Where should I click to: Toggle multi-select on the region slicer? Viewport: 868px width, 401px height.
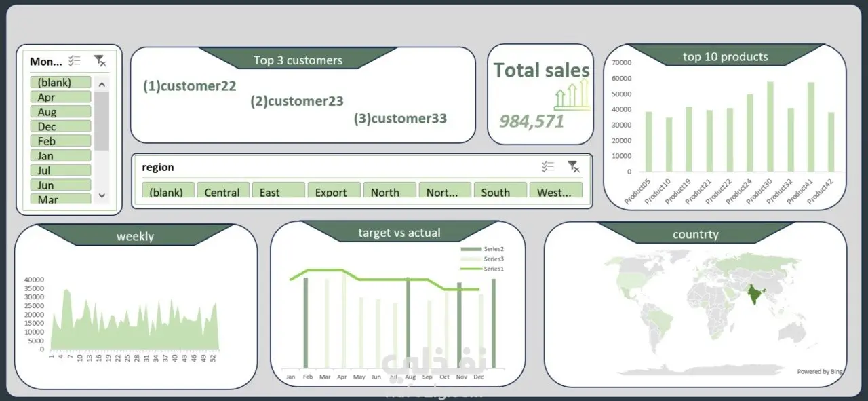pos(548,167)
